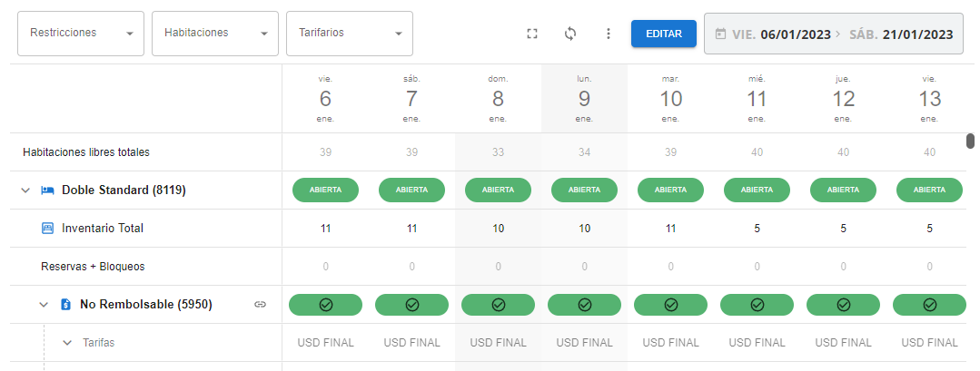980x371 pixels.
Task: Open the Tarifarios dropdown
Action: click(350, 33)
